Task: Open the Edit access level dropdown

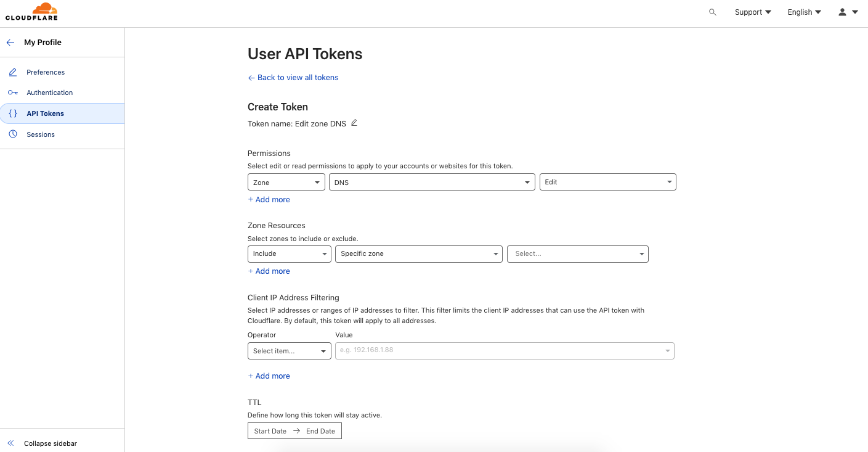Action: (608, 183)
